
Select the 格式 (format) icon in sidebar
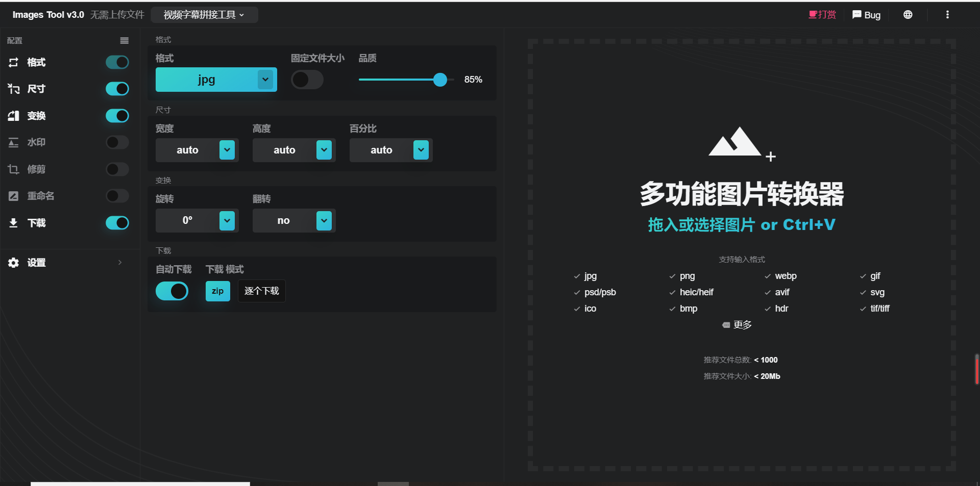point(13,62)
